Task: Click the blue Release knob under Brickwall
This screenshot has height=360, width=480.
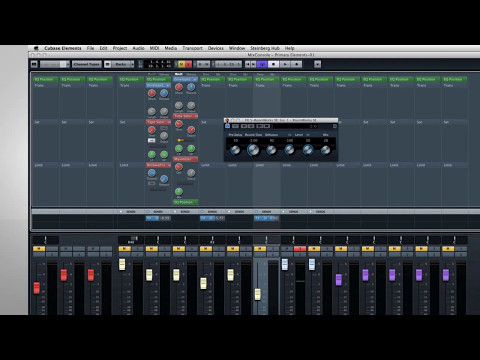Action: [164, 179]
